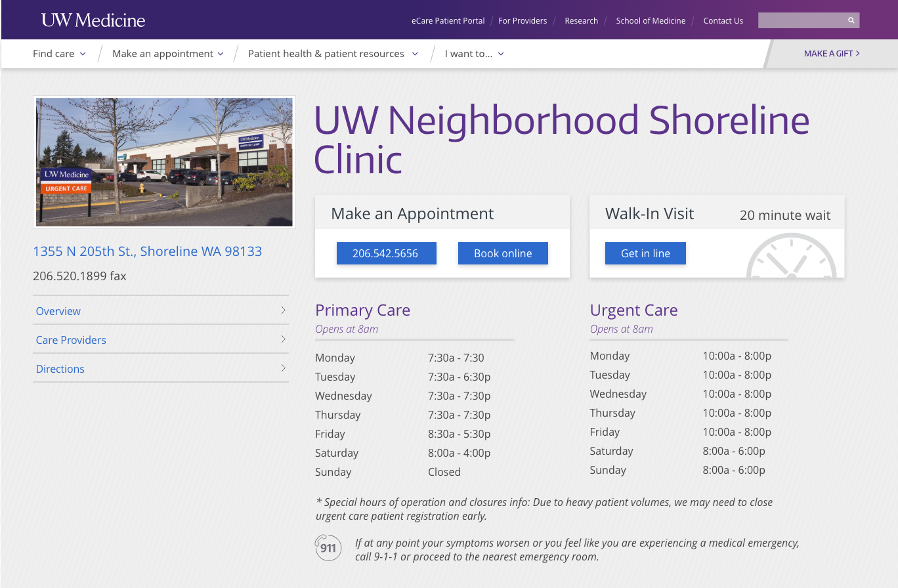Expand Patient health & patient resources

[x=333, y=54]
